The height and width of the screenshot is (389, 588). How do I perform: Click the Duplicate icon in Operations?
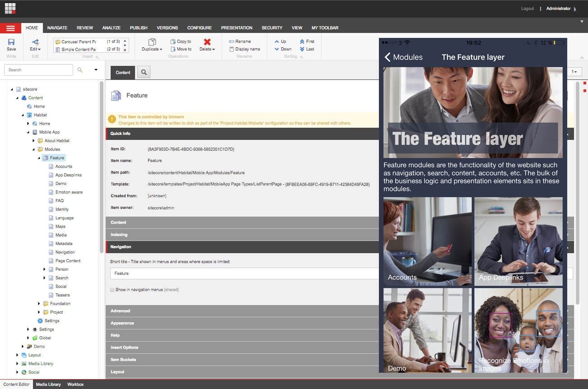[152, 42]
